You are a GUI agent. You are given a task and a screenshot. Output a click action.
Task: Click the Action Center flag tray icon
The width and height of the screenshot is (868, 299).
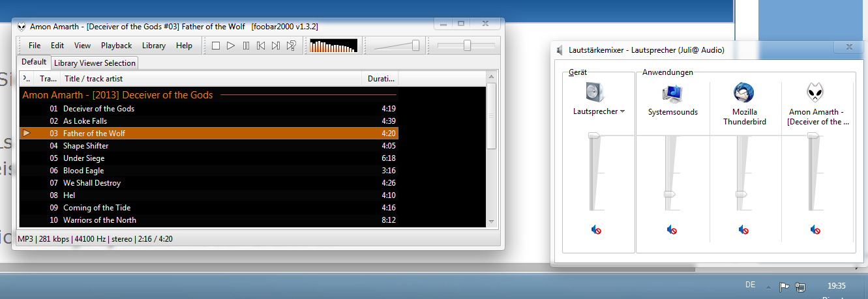[785, 286]
